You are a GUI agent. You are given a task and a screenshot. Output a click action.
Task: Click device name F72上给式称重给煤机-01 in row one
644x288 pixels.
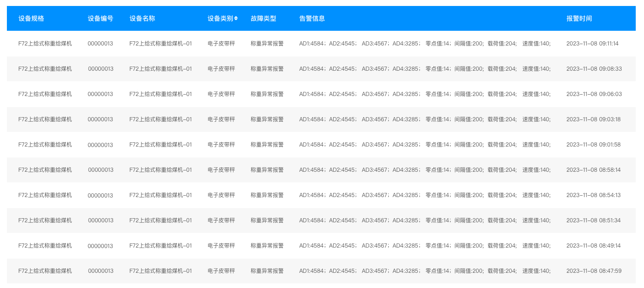pos(161,44)
